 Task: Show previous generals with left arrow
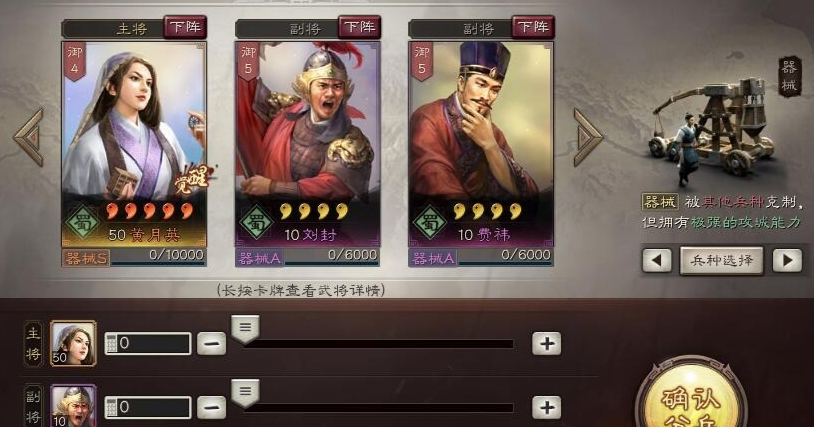pyautogui.click(x=29, y=137)
